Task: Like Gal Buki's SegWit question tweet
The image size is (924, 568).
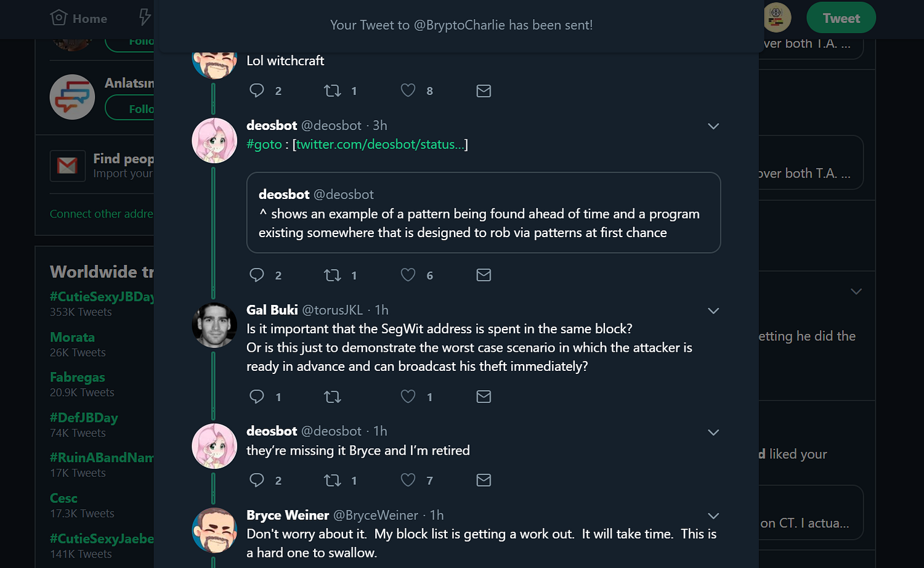Action: point(408,397)
